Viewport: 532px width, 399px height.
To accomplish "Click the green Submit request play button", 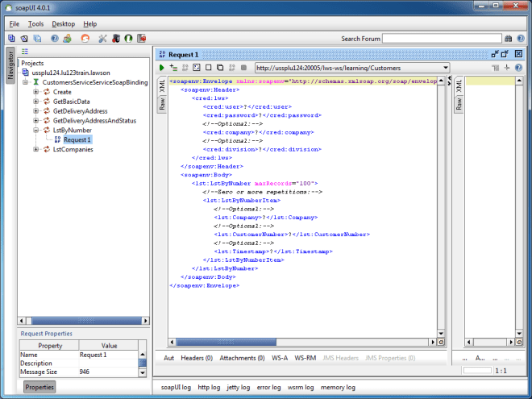I will 161,68.
